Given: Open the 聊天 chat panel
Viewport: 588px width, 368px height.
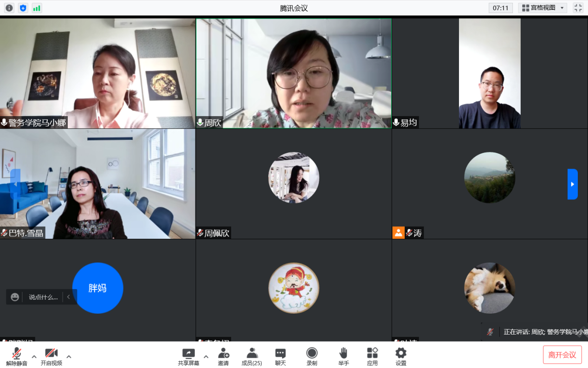Looking at the screenshot, I should tap(280, 356).
